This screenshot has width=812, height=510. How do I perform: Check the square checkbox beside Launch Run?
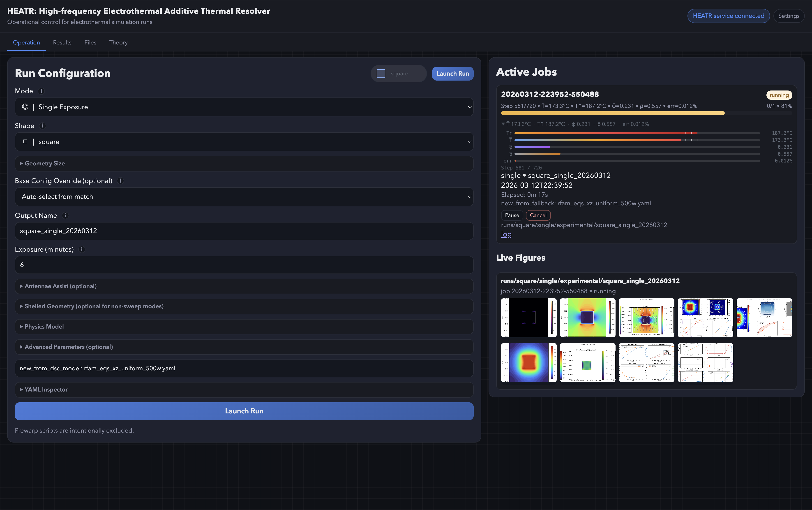(381, 73)
